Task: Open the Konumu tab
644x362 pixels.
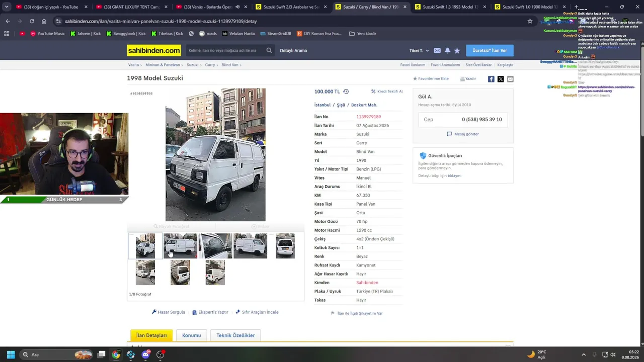Action: tap(191, 335)
